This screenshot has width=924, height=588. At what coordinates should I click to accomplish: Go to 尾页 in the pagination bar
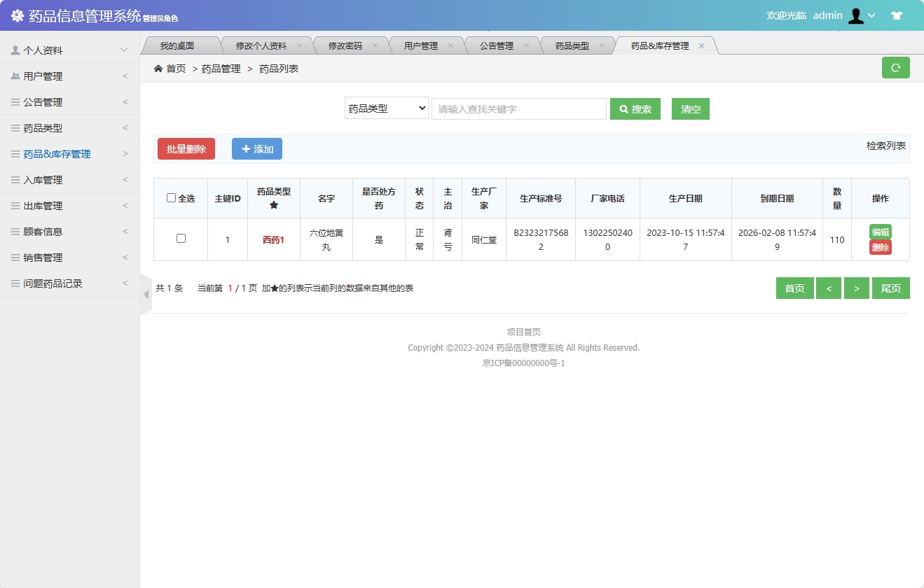pyautogui.click(x=890, y=288)
